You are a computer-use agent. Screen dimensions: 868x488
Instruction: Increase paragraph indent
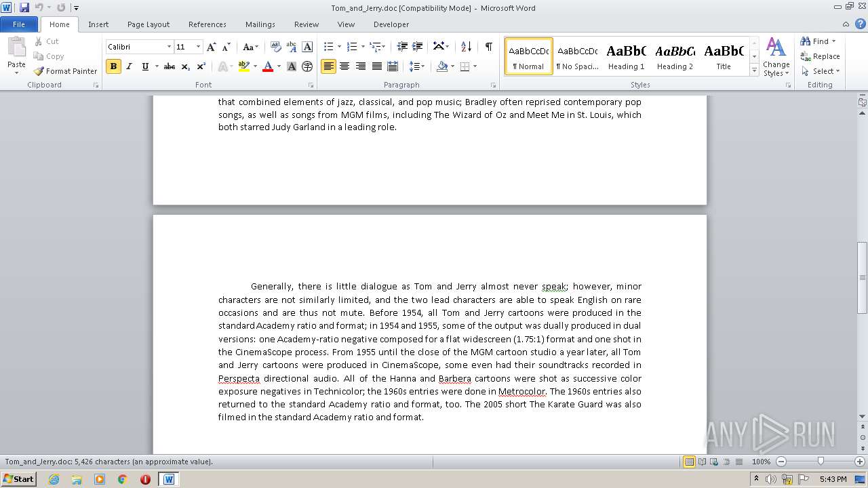pyautogui.click(x=418, y=47)
